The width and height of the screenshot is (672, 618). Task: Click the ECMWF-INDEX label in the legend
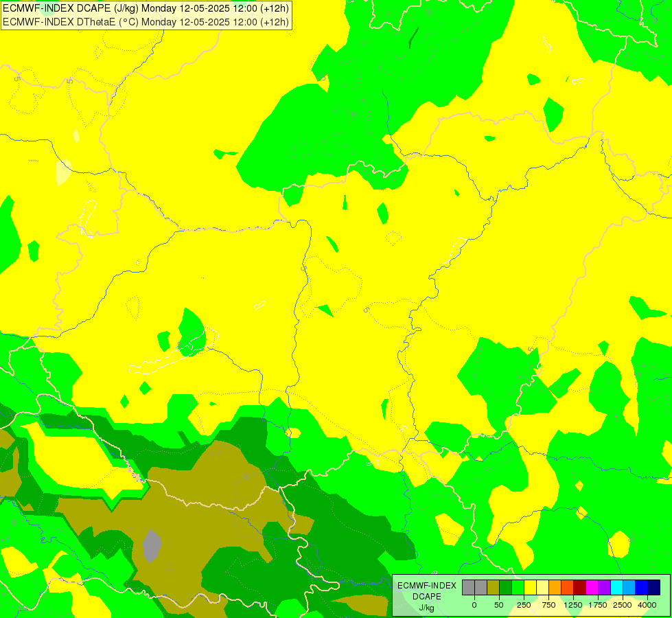(427, 586)
